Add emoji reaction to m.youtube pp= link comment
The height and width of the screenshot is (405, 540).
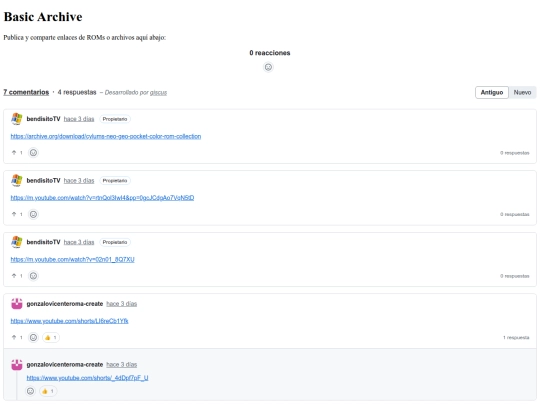[33, 214]
